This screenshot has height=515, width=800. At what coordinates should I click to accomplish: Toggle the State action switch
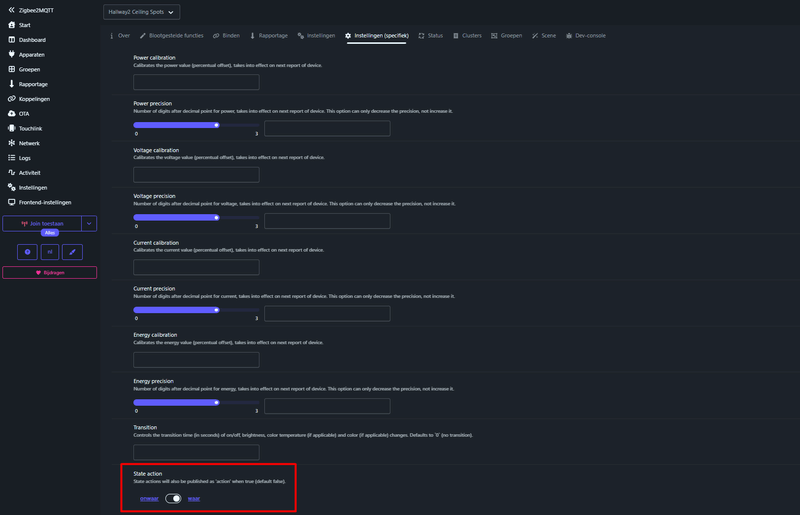pyautogui.click(x=173, y=499)
